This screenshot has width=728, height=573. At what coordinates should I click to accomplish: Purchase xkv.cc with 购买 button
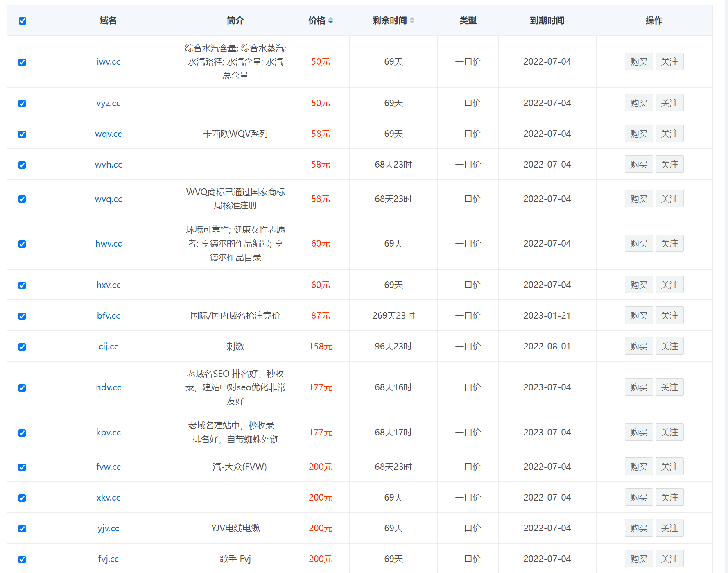pos(638,498)
